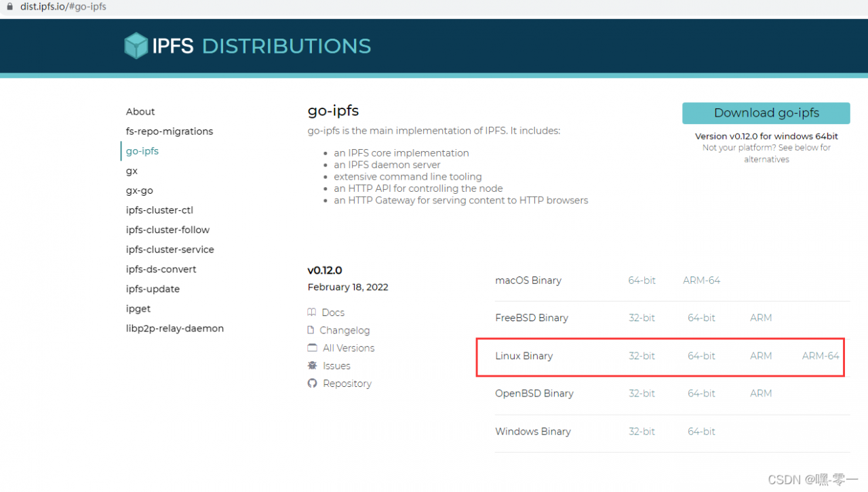Select libp2p-relay-daemon sidebar entry
This screenshot has width=868, height=492.
coord(175,328)
